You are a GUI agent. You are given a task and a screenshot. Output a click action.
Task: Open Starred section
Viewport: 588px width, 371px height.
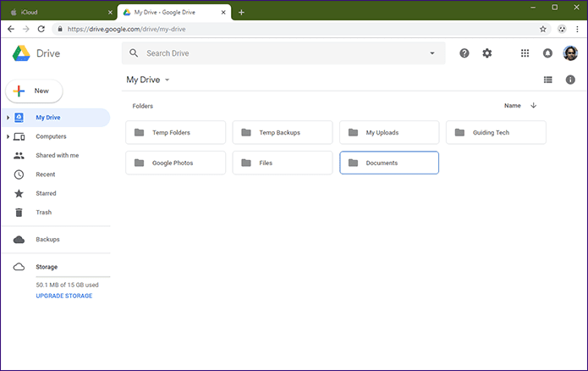point(56,193)
